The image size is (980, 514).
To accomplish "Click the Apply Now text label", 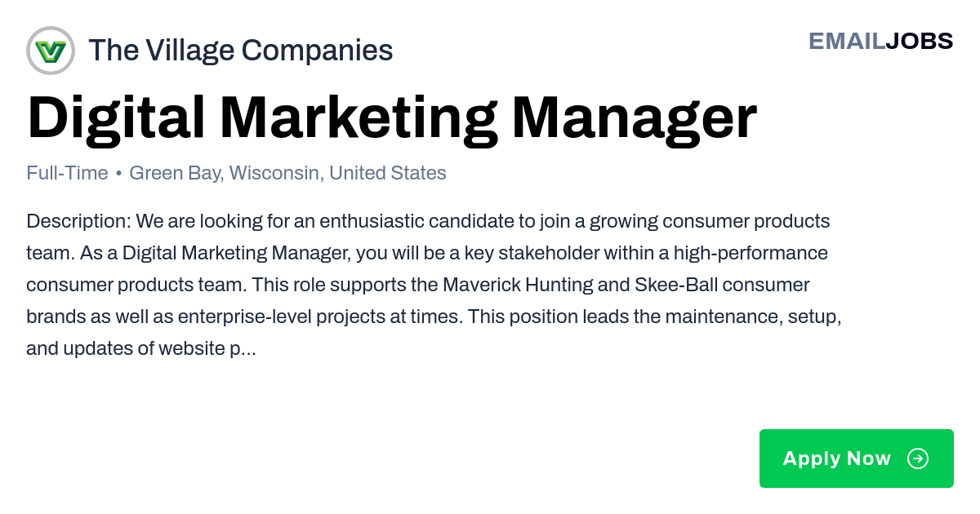I will point(837,459).
